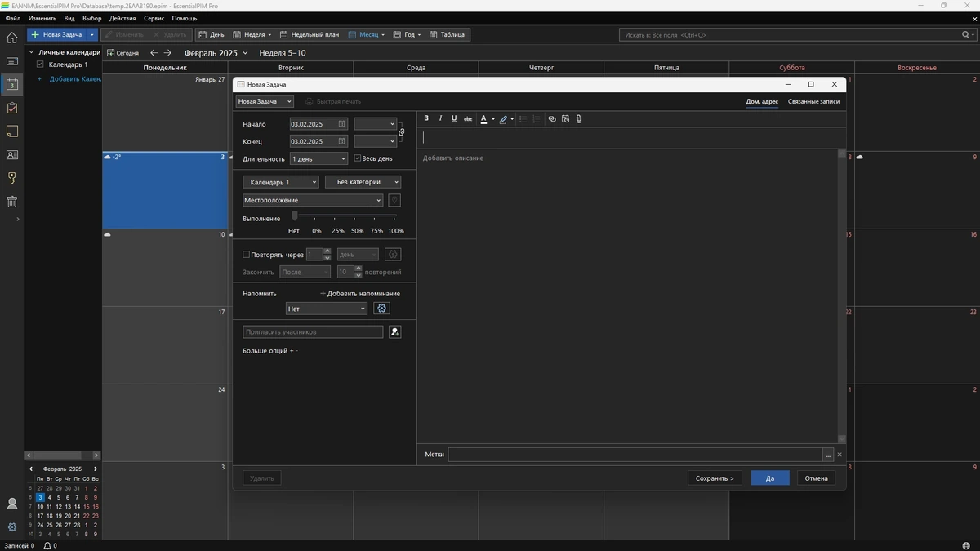
Task: Open the Местоположение combo box
Action: (x=313, y=200)
